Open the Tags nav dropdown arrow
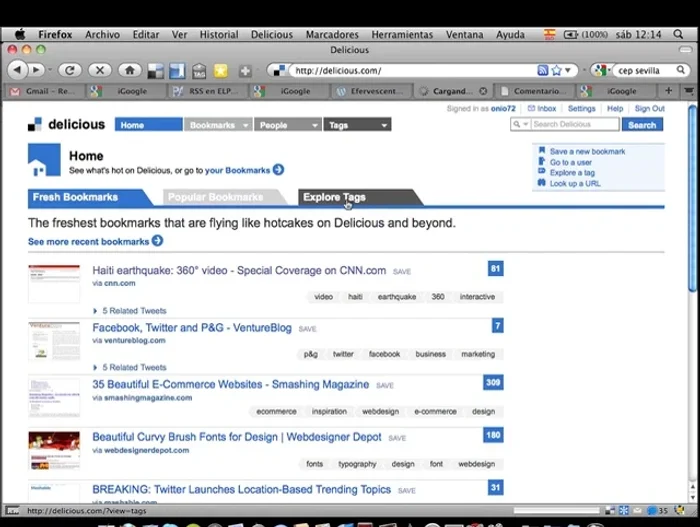This screenshot has height=527, width=700. 384,125
